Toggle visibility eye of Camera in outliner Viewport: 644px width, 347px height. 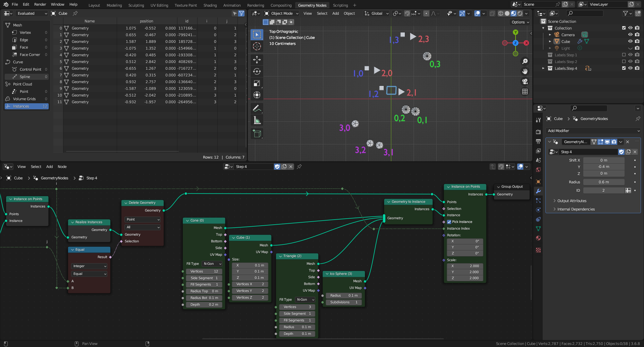pyautogui.click(x=630, y=35)
